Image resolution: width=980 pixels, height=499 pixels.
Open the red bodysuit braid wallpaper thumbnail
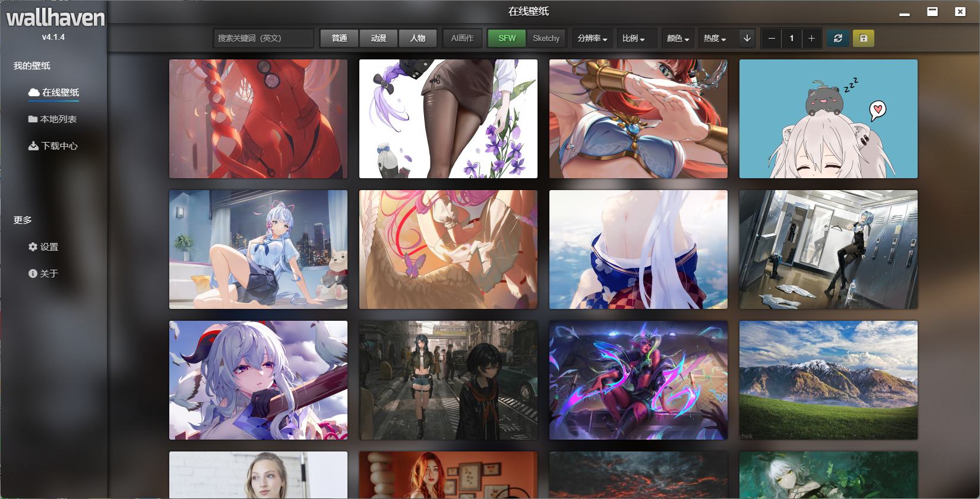(258, 119)
